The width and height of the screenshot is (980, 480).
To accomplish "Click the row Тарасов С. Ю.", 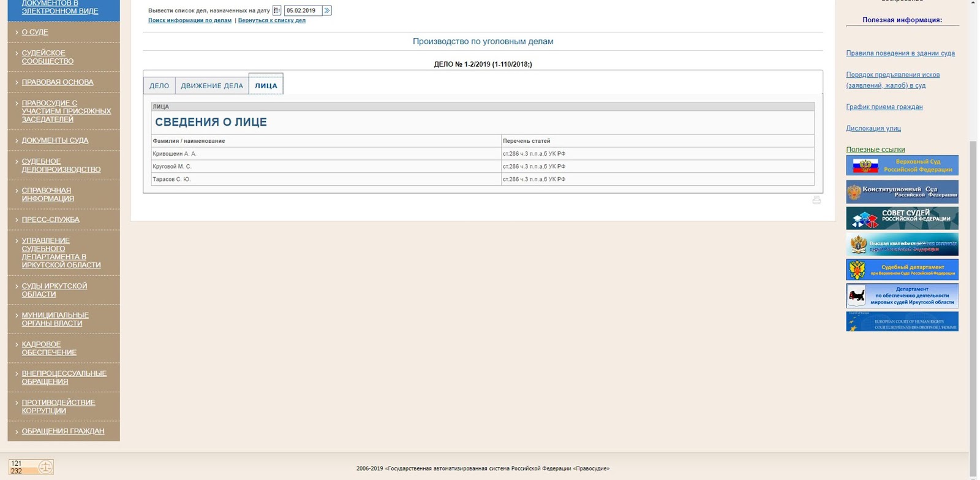I will click(x=483, y=179).
